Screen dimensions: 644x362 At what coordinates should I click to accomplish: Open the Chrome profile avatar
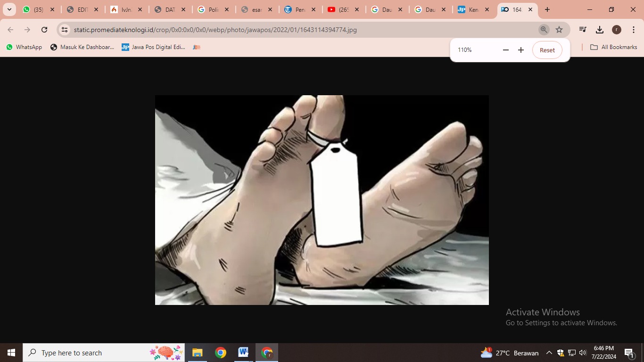click(x=616, y=29)
